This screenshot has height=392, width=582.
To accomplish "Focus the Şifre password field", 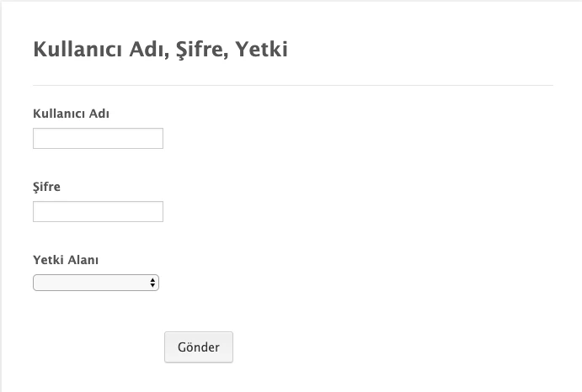I will point(98,211).
